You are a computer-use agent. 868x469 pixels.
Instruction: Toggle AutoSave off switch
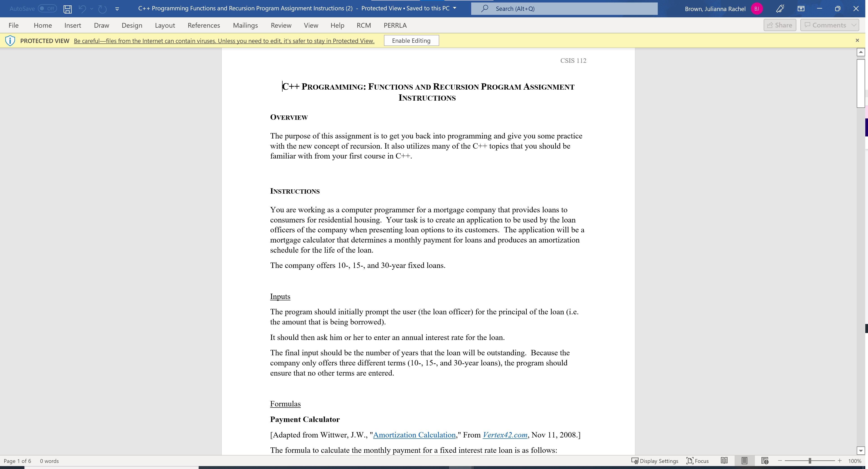point(47,9)
